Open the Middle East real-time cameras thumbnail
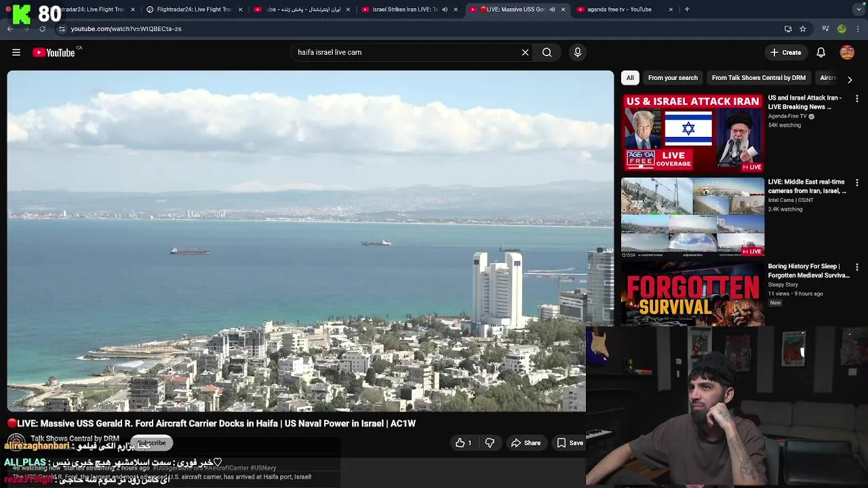 click(x=692, y=218)
